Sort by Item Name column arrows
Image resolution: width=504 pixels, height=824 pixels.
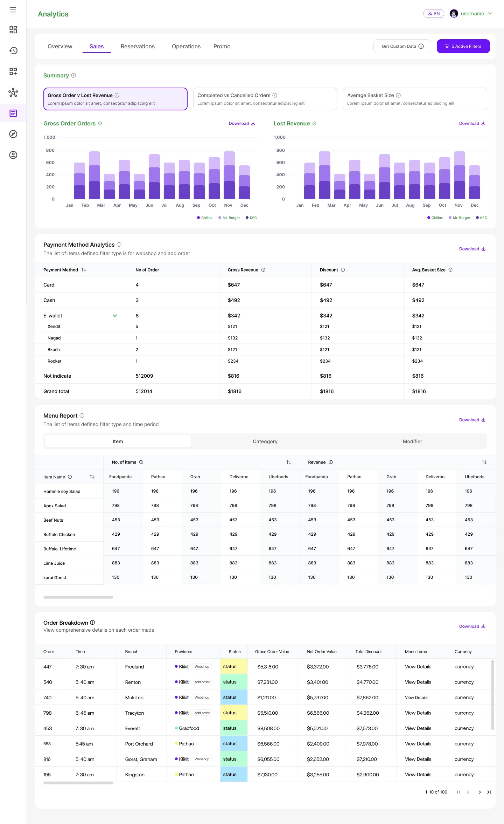(92, 477)
